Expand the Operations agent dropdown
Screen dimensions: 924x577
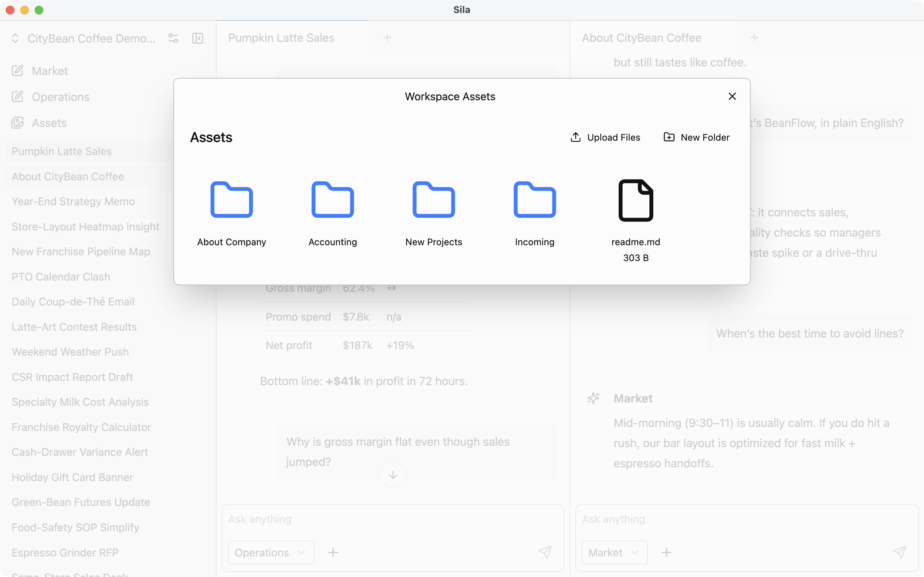coord(270,552)
